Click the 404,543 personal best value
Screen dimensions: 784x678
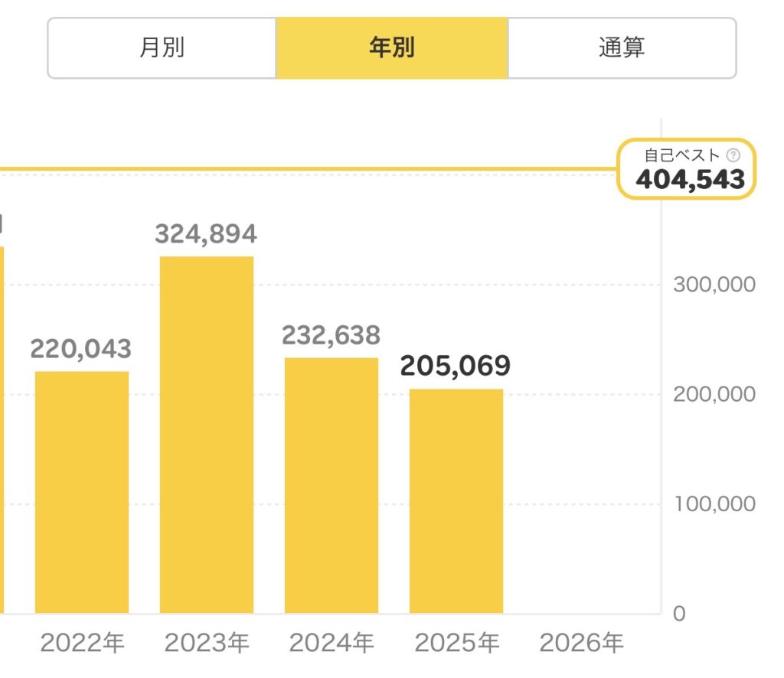690,179
